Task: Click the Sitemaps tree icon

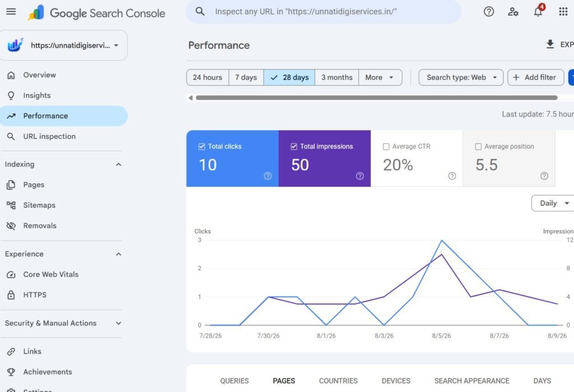Action: [11, 205]
